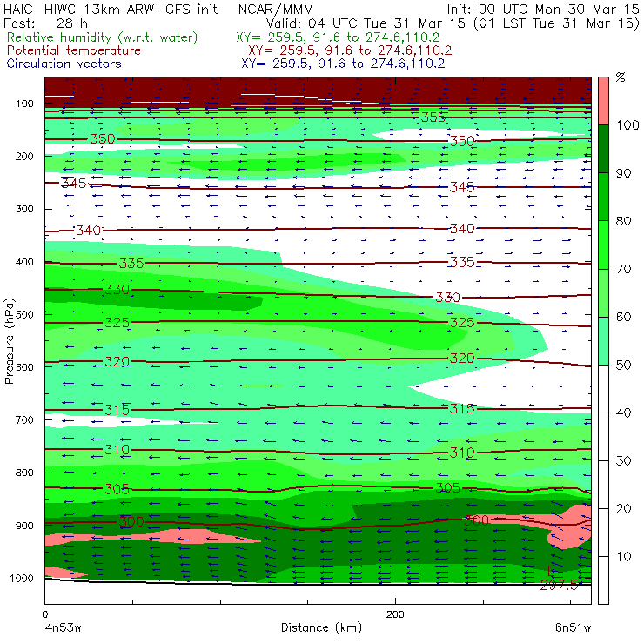Click the '500' tick on the pressure axis
Viewport: 644px width, 644px height.
pos(24,315)
